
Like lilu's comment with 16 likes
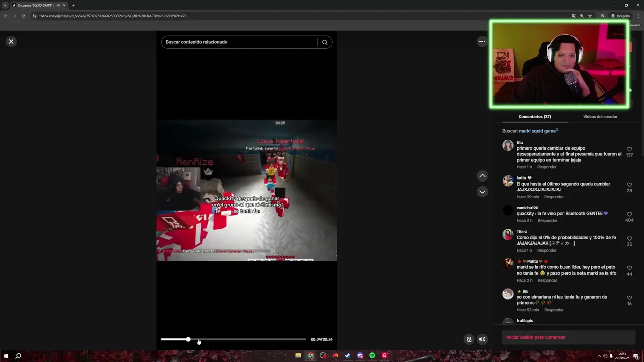629,298
